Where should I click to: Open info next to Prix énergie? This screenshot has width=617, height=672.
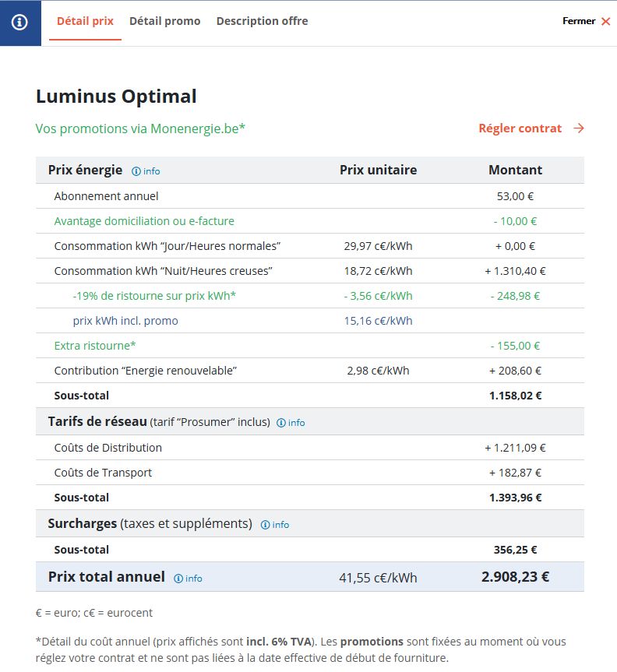(146, 171)
